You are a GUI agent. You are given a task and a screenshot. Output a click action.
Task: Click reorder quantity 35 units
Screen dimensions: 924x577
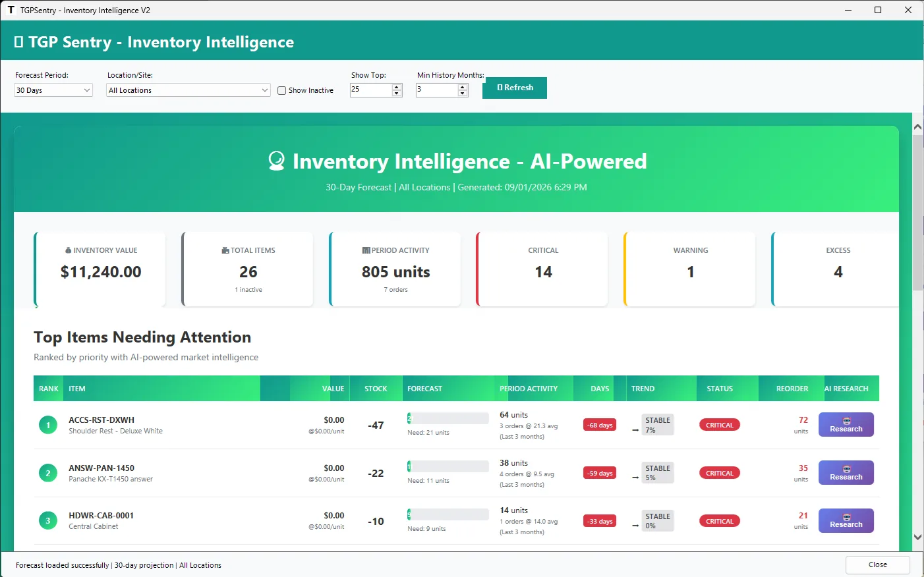(x=802, y=473)
